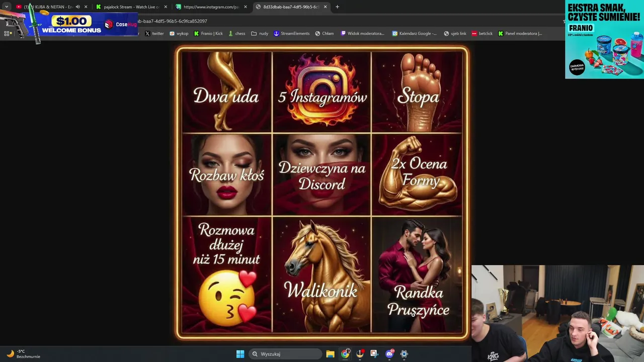Screen dimensions: 644x362
Task: Mute audio on the YouTube tab
Action: 77,7
